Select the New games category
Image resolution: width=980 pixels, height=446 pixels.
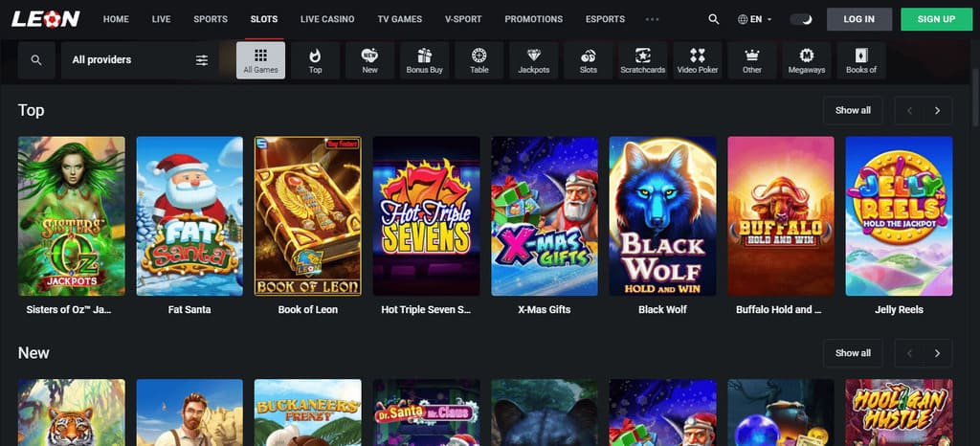click(x=370, y=60)
